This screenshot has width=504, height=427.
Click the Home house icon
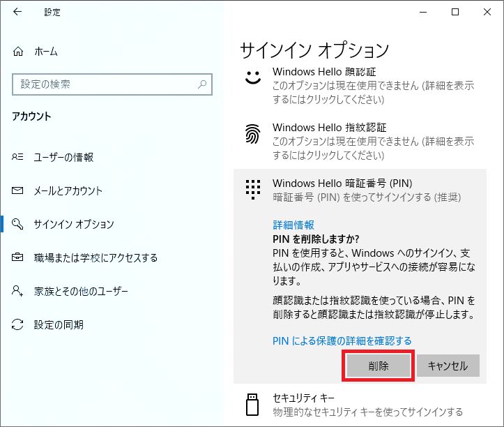18,51
